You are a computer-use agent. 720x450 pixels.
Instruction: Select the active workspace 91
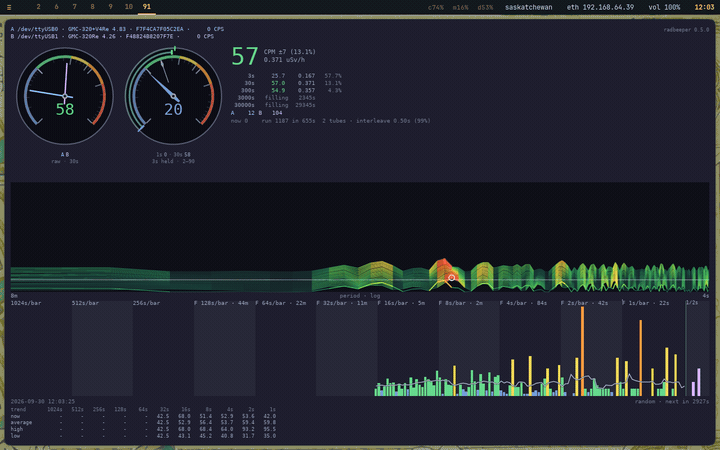click(x=146, y=7)
